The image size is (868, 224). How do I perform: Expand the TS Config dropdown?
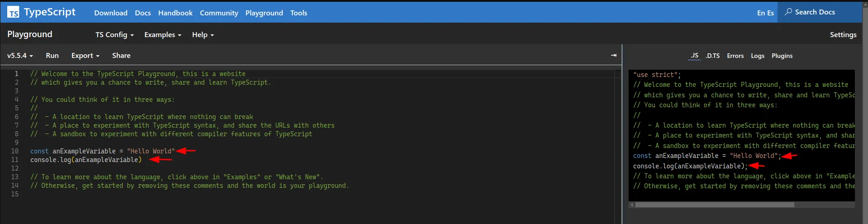point(114,35)
